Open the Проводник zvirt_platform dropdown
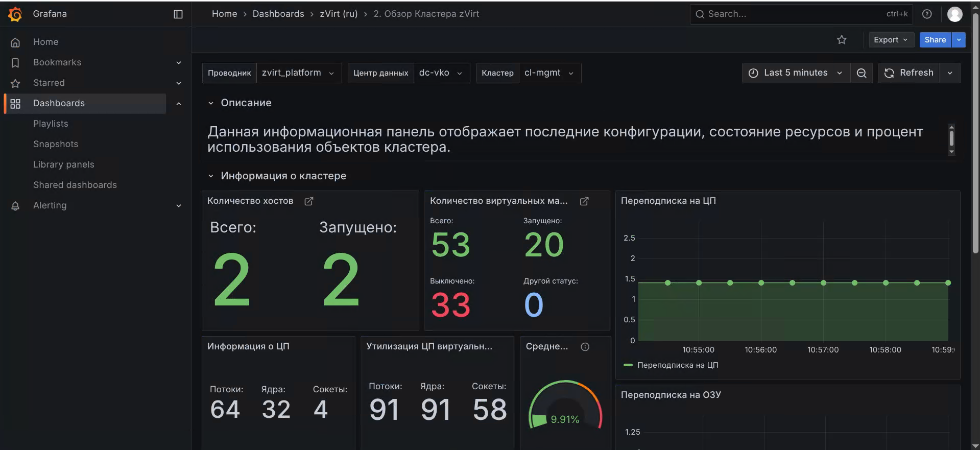980x450 pixels. (x=298, y=73)
